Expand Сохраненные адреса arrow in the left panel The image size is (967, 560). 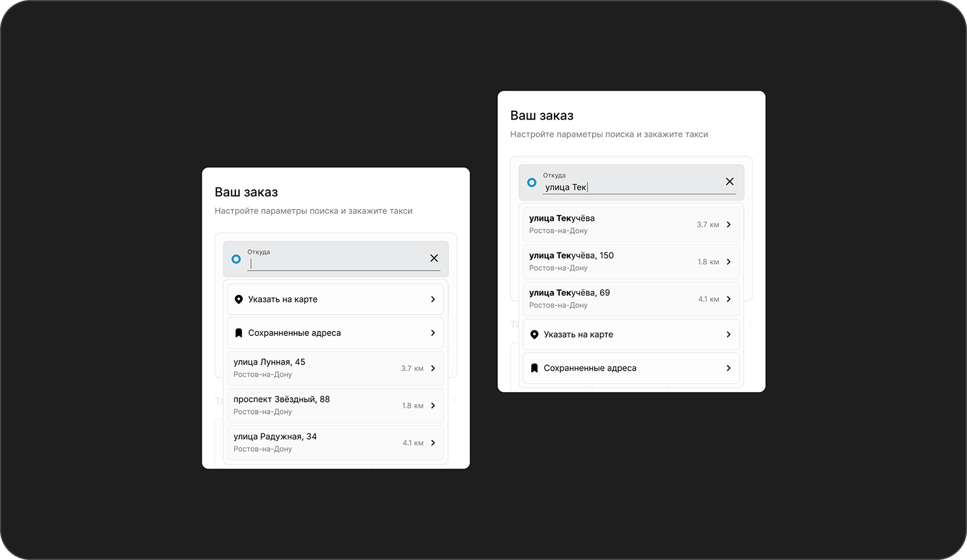433,333
